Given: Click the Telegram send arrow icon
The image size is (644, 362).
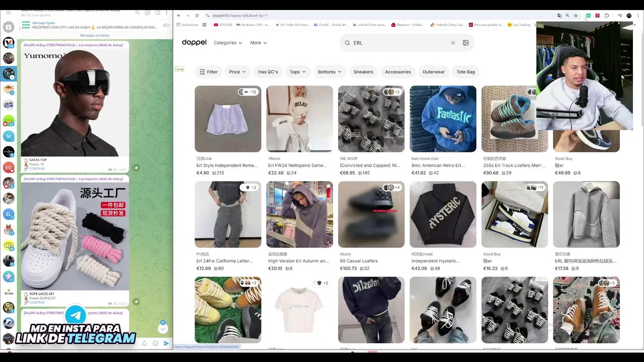Looking at the screenshot, I should pos(166,343).
